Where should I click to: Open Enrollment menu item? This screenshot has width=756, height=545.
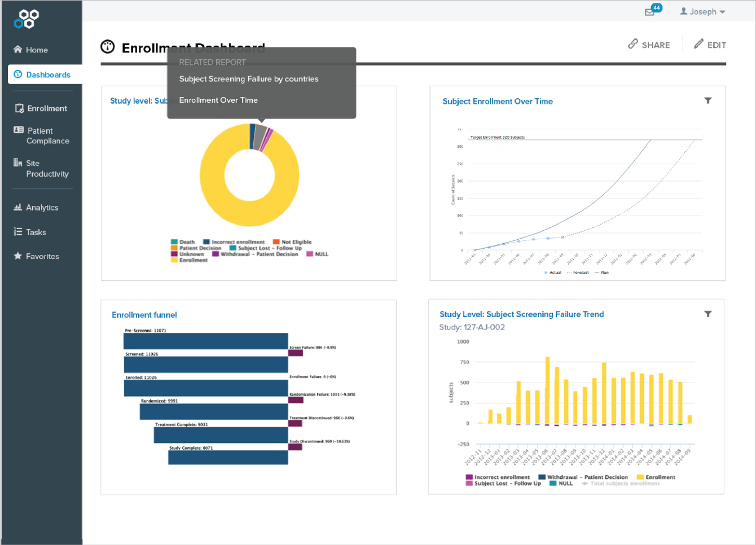(47, 108)
